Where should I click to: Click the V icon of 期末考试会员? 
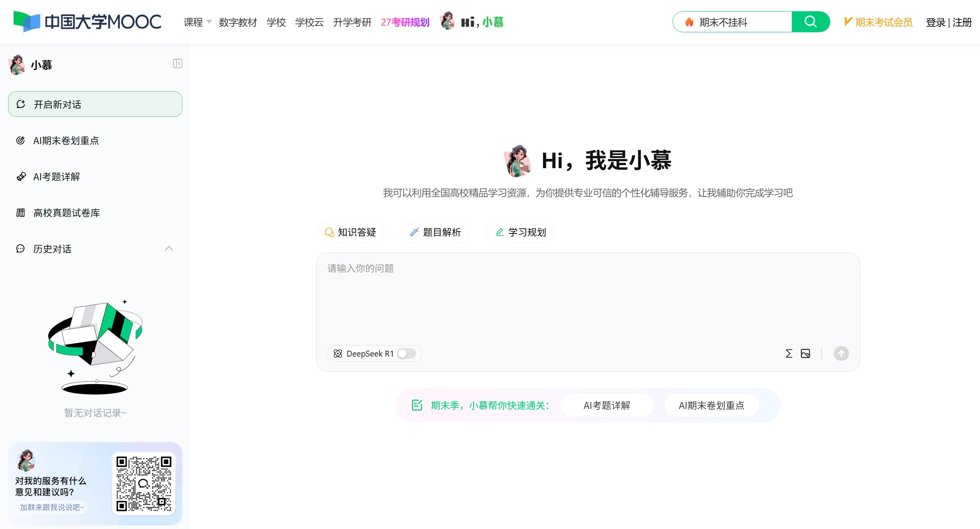(x=848, y=21)
